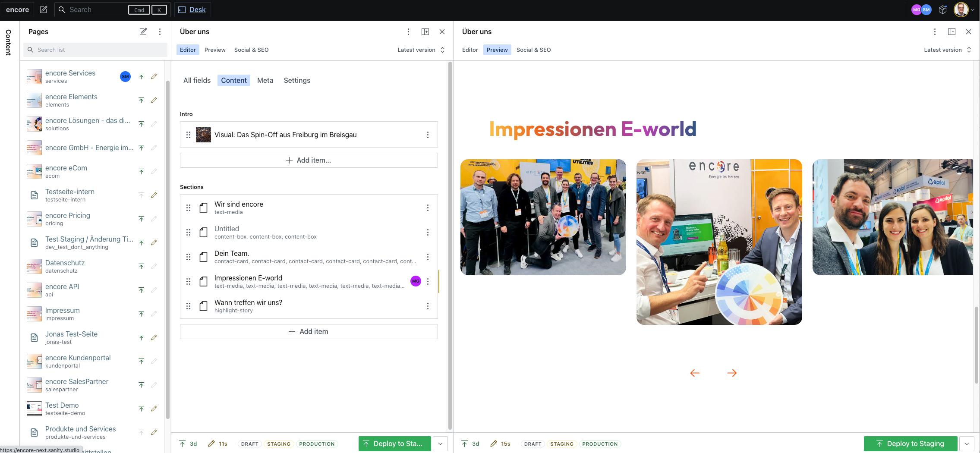Open menu for Wann treffen wir uns?
The width and height of the screenshot is (980, 453).
pyautogui.click(x=428, y=306)
